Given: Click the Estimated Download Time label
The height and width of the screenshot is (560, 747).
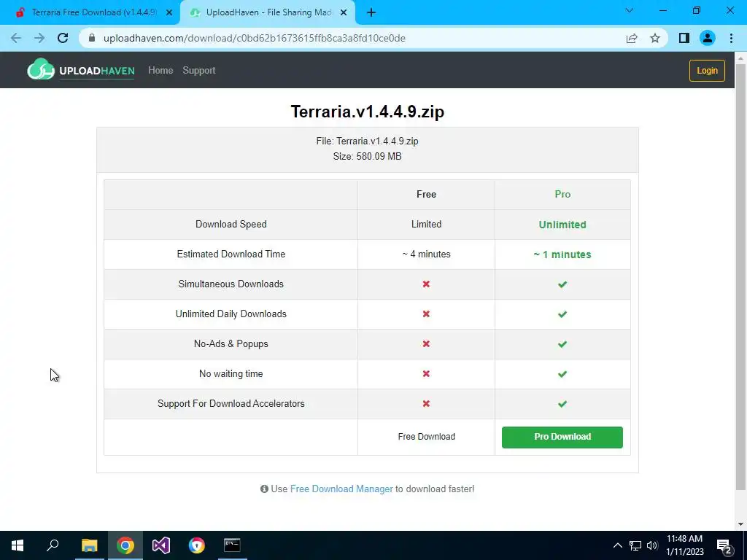Looking at the screenshot, I should coord(231,254).
